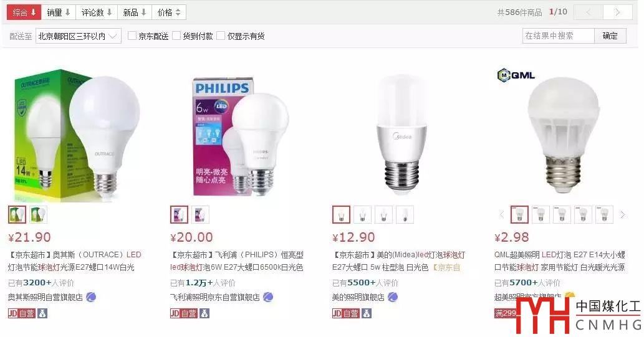Sort results by 价格

tap(169, 12)
